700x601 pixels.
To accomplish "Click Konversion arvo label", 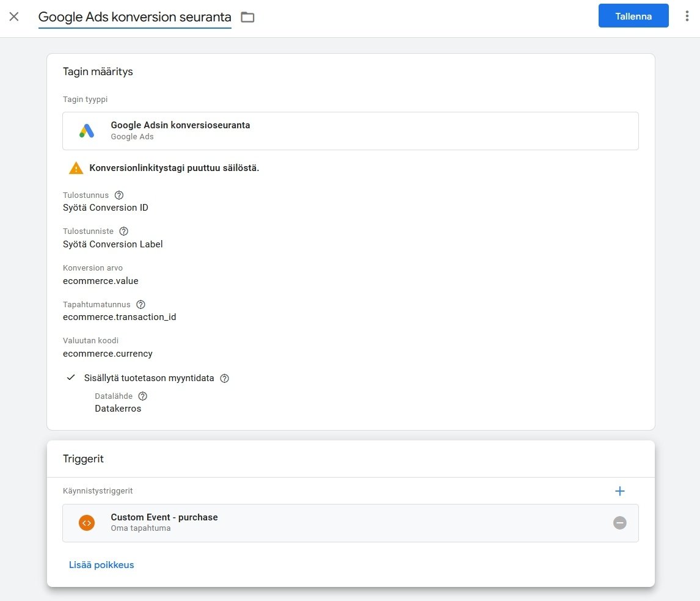I will coord(93,268).
